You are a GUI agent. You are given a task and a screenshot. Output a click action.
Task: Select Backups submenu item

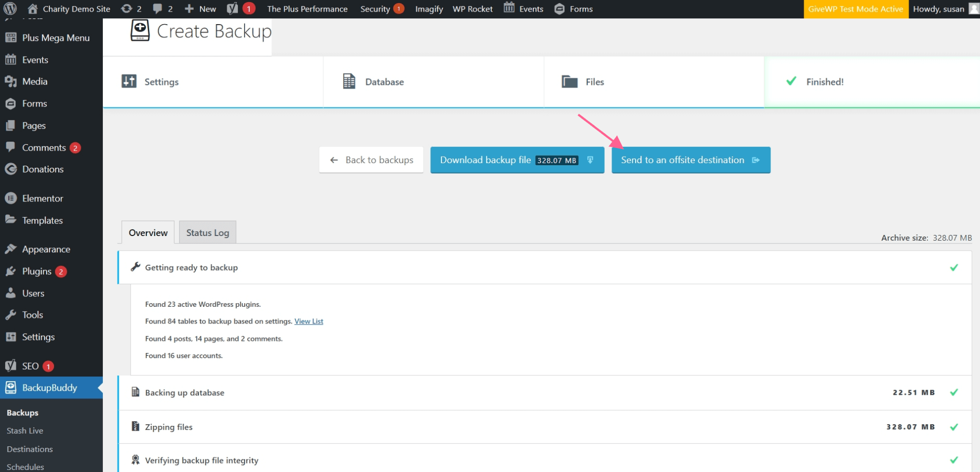click(23, 413)
